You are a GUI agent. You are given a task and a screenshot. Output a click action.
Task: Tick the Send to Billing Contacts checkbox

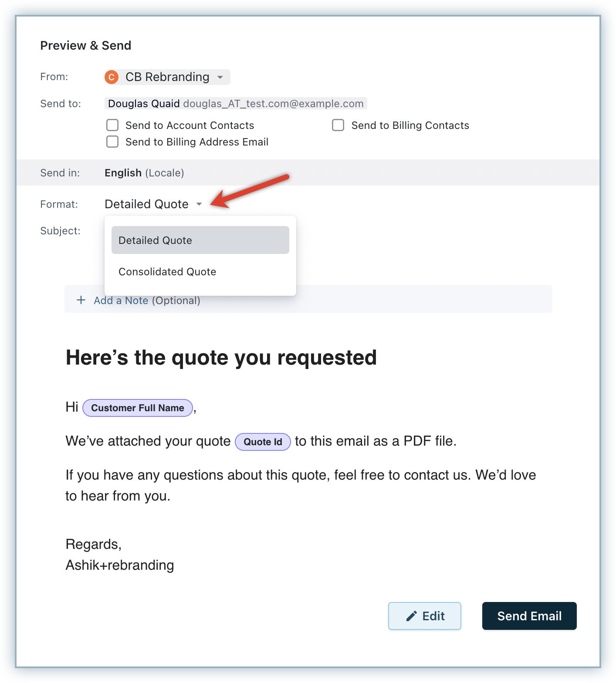(338, 125)
